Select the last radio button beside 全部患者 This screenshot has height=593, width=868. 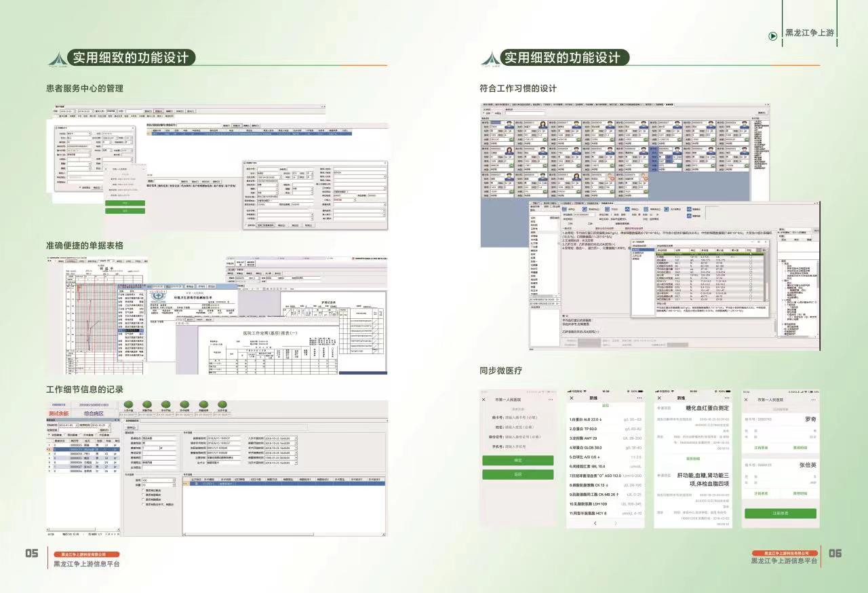(96, 435)
